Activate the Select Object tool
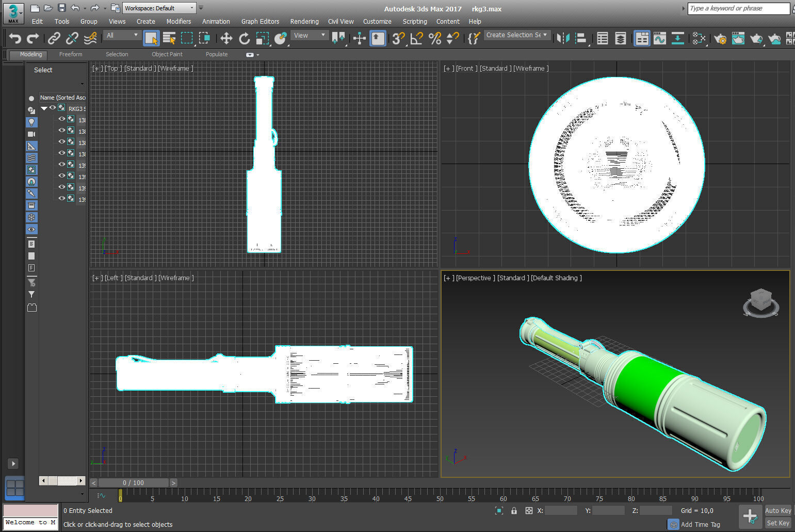Viewport: 795px width, 532px height. click(x=151, y=38)
